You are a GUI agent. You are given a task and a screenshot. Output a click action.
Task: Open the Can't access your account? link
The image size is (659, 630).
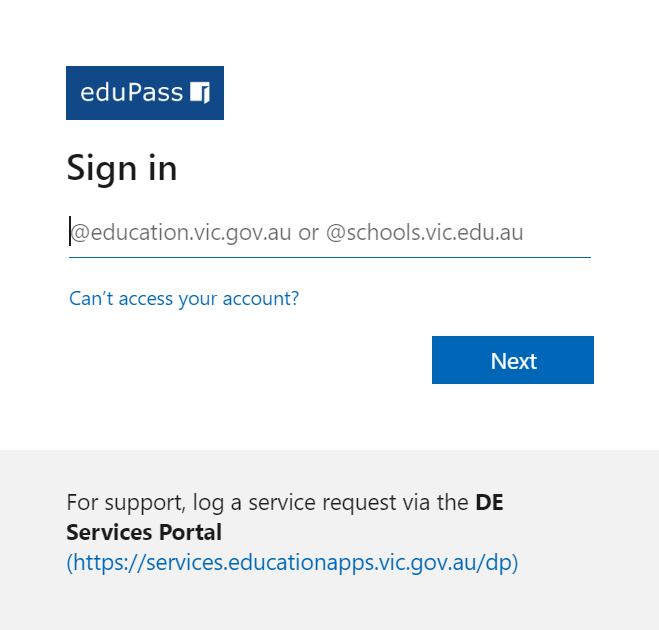pos(184,299)
